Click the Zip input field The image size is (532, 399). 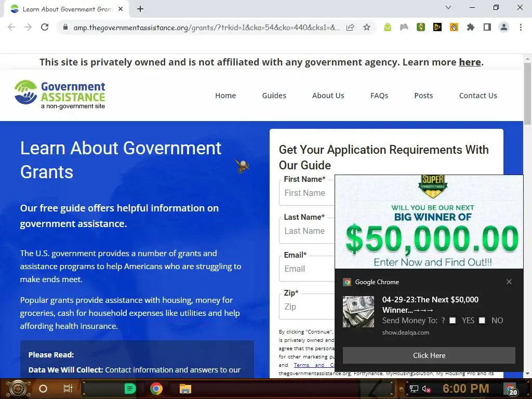(307, 307)
